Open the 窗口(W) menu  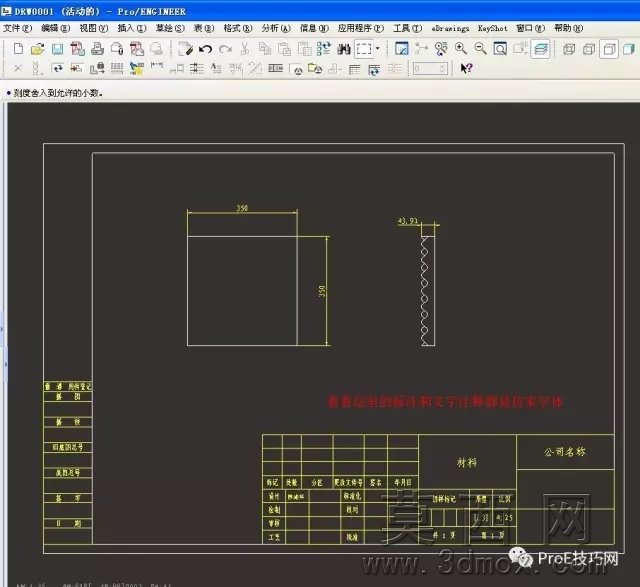click(x=531, y=28)
